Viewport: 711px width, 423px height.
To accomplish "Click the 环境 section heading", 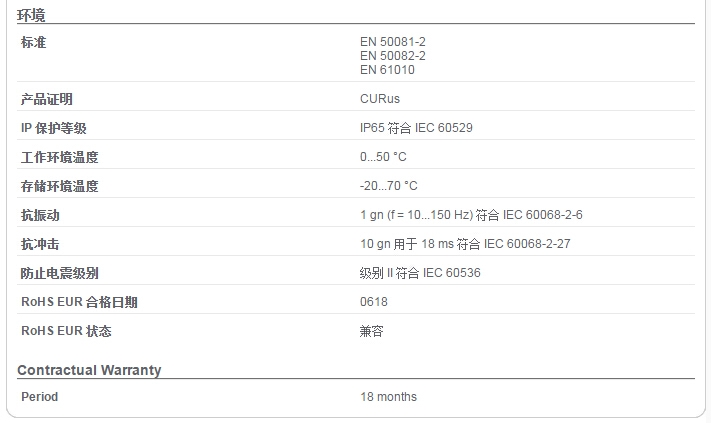I will click(x=31, y=15).
